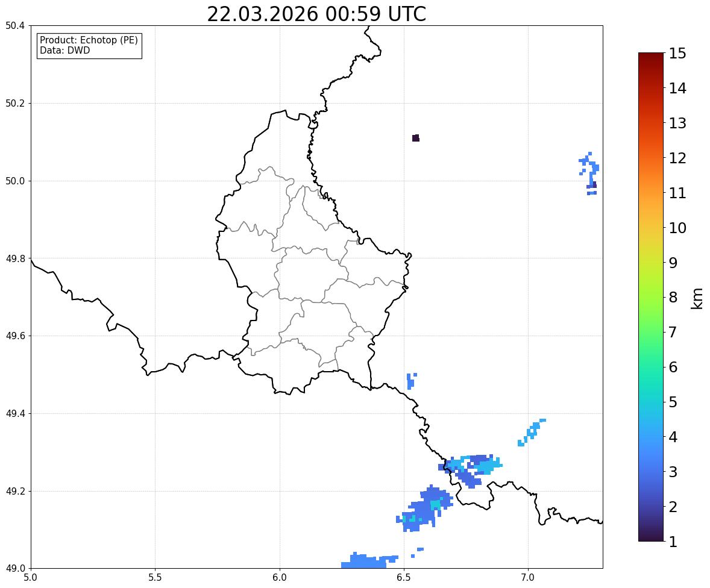
Task: Click the x-axis tick label 5.5
Action: point(155,578)
